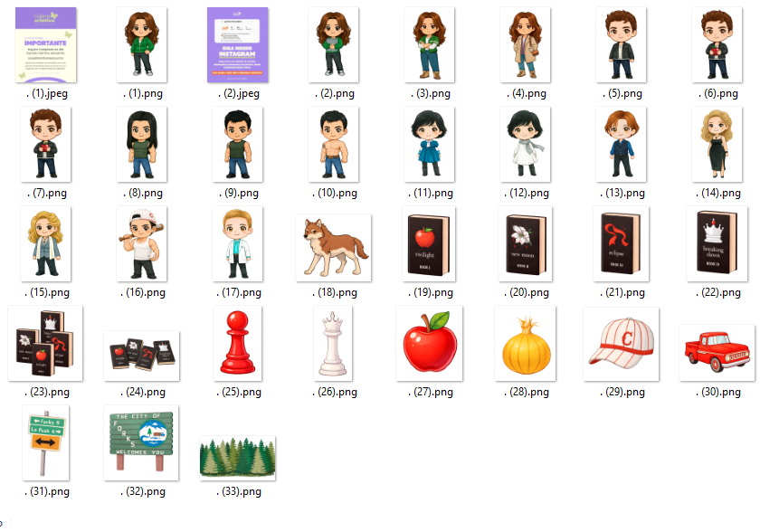Select boy in blue shirt thumbnail (13).png
The image size is (760, 532).
tap(622, 145)
